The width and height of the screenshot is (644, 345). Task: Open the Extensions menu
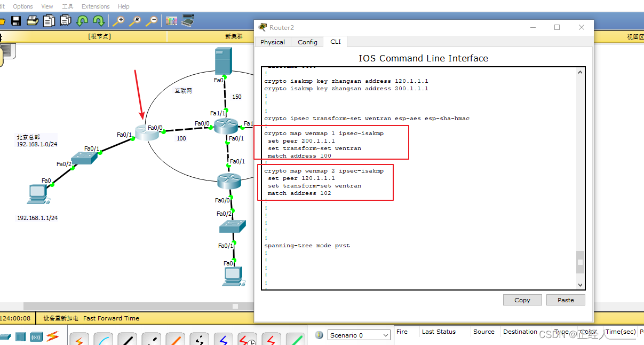[96, 6]
